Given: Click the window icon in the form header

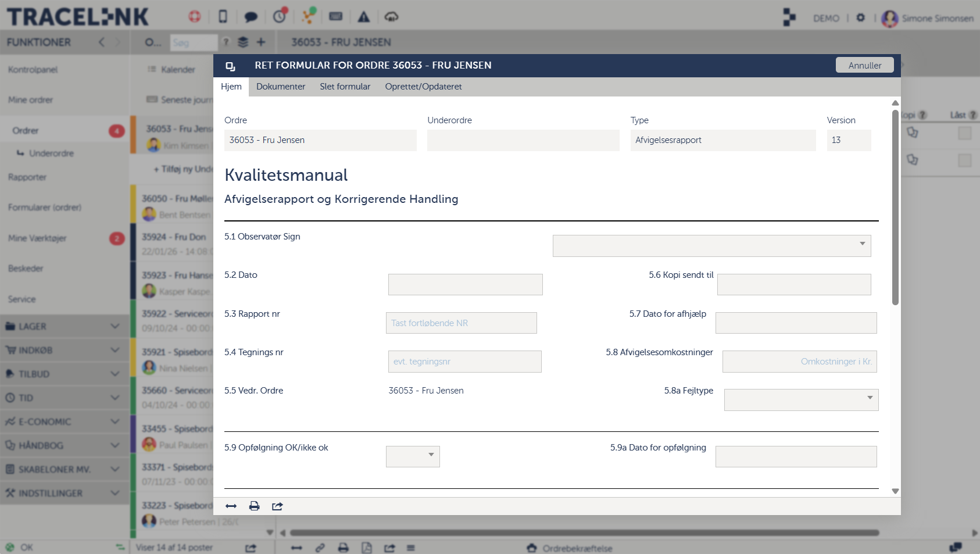Looking at the screenshot, I should pos(230,66).
